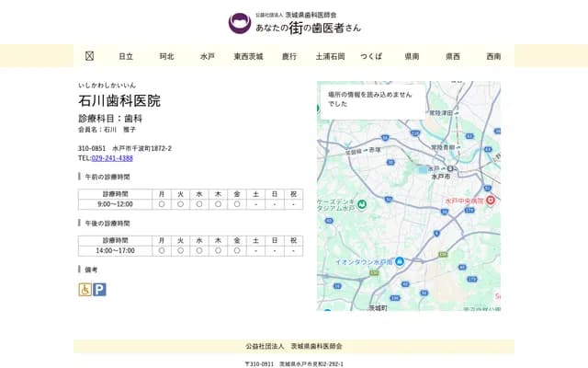The image size is (588, 368).
Task: Click the あなたの街の歯医者さん site title
Action: coord(308,28)
